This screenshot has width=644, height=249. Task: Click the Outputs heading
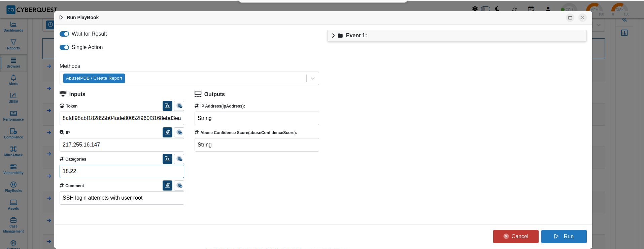(214, 94)
